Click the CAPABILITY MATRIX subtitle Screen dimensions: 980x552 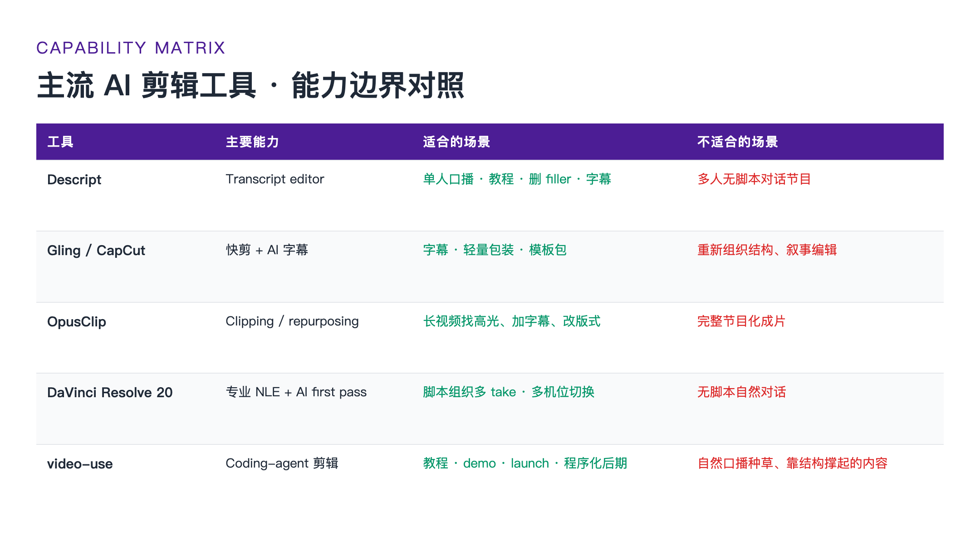coord(131,48)
